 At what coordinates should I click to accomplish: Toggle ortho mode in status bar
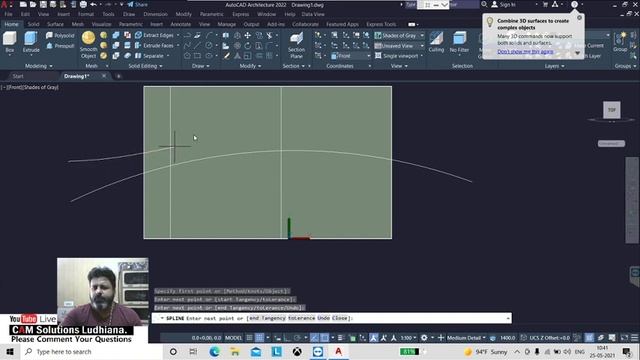287,338
